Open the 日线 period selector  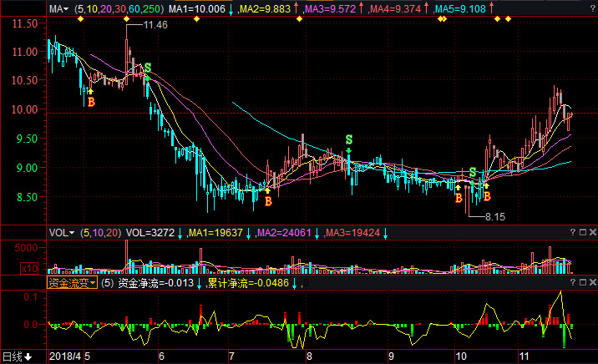(17, 357)
